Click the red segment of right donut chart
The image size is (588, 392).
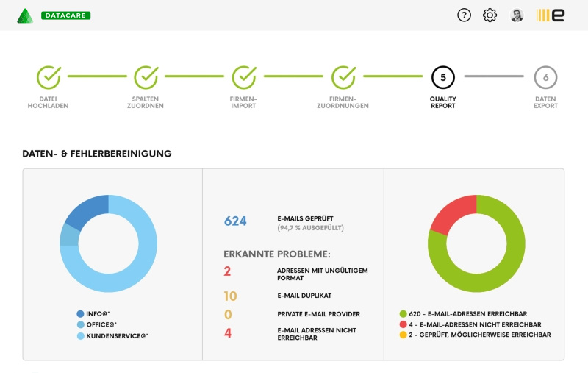coord(455,212)
